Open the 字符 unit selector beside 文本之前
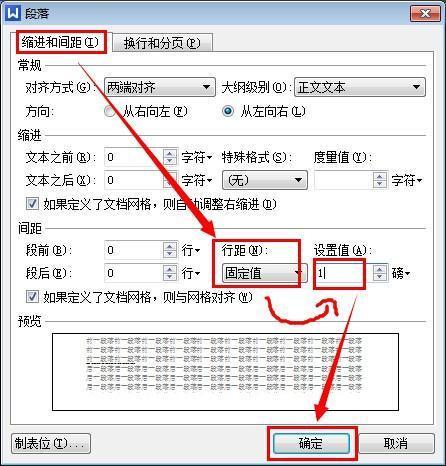The height and width of the screenshot is (466, 446). pyautogui.click(x=197, y=157)
